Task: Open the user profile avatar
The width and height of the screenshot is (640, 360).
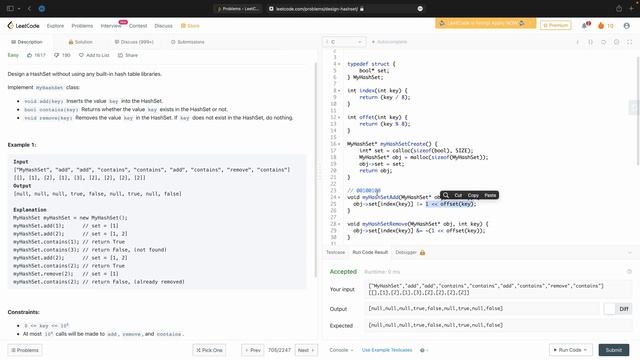Action: click(x=627, y=26)
